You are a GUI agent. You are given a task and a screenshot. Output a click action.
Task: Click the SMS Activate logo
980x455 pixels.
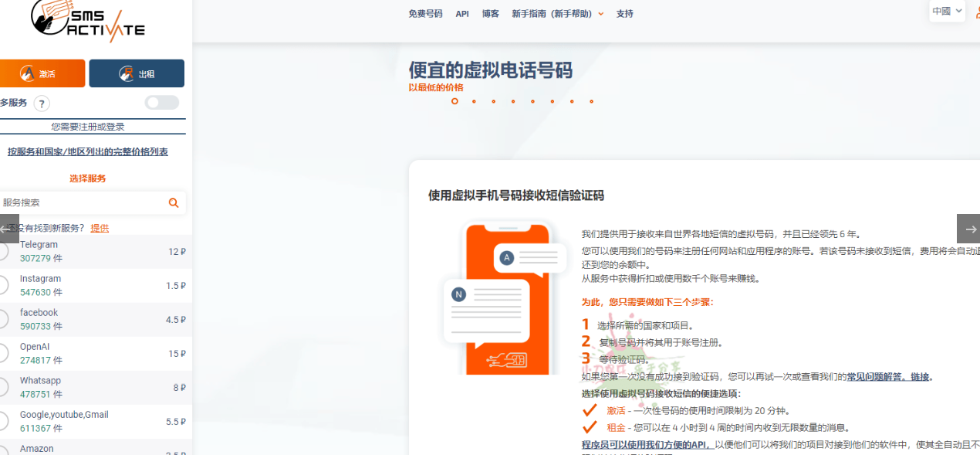point(87,19)
